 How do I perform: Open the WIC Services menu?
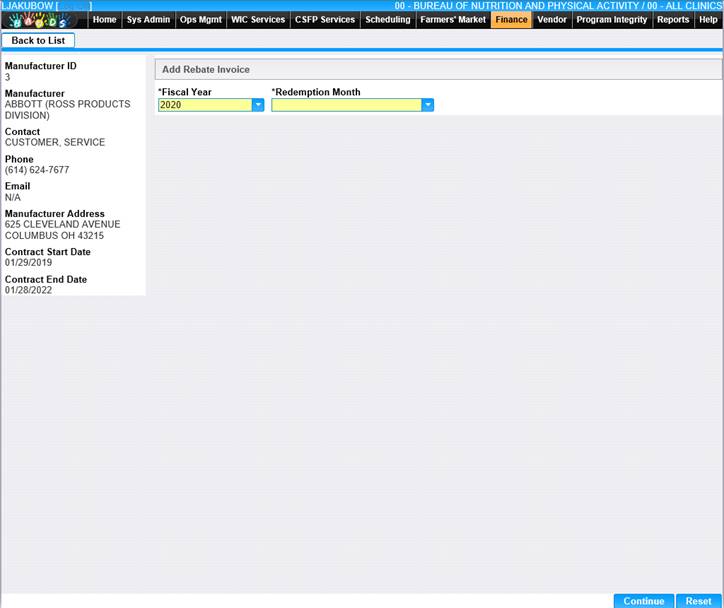(x=258, y=20)
